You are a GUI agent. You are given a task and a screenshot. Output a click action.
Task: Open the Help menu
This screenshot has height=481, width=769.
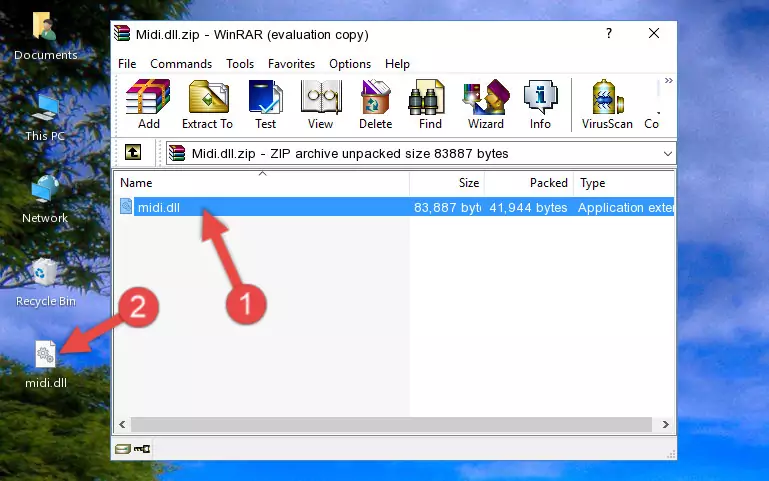[x=397, y=64]
